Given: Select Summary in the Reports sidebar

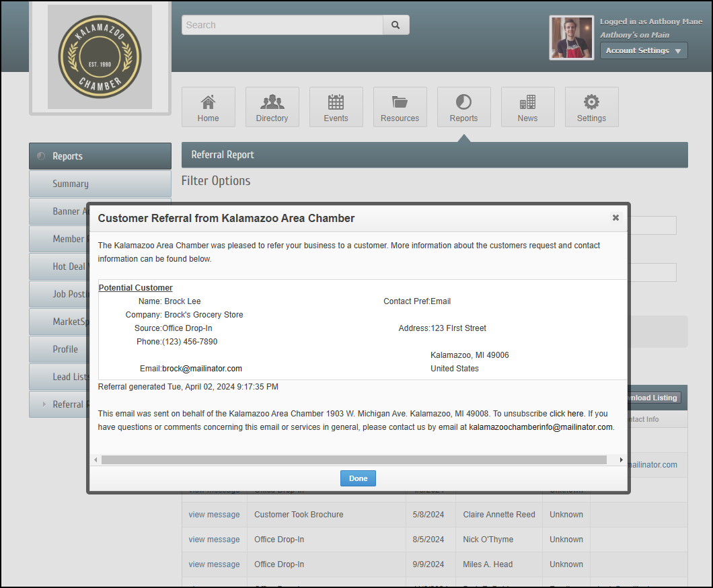Looking at the screenshot, I should [x=71, y=184].
